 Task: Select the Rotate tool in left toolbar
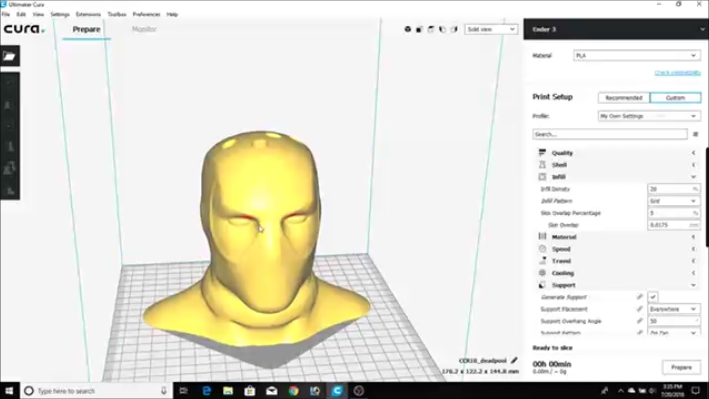pos(9,126)
